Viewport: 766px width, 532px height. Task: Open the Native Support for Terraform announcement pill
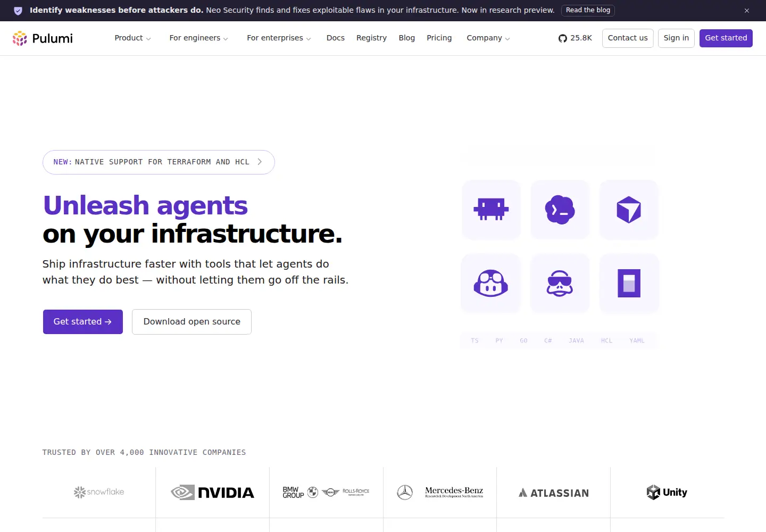(159, 162)
